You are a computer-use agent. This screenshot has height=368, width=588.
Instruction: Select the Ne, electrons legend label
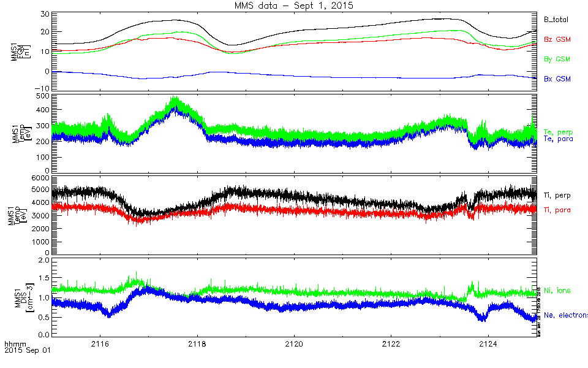pos(565,315)
